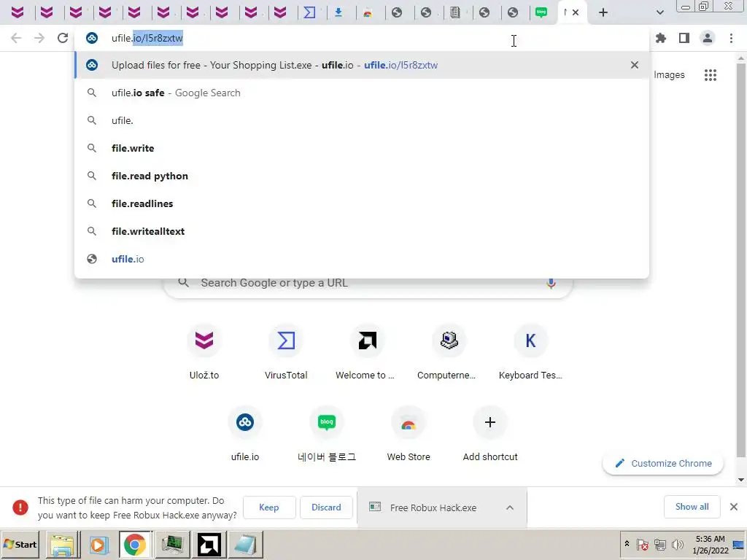This screenshot has height=560, width=747.
Task: Pick the 'file.readlines' suggestion
Action: (362, 203)
